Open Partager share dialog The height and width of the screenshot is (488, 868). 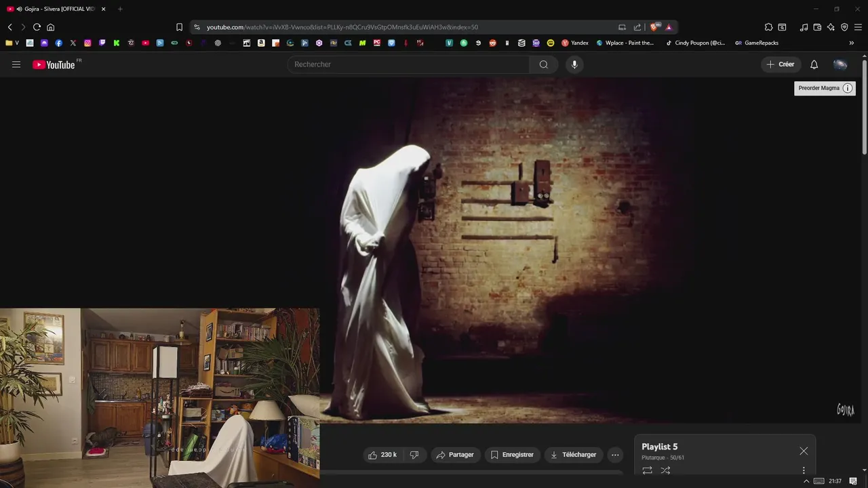(x=455, y=455)
